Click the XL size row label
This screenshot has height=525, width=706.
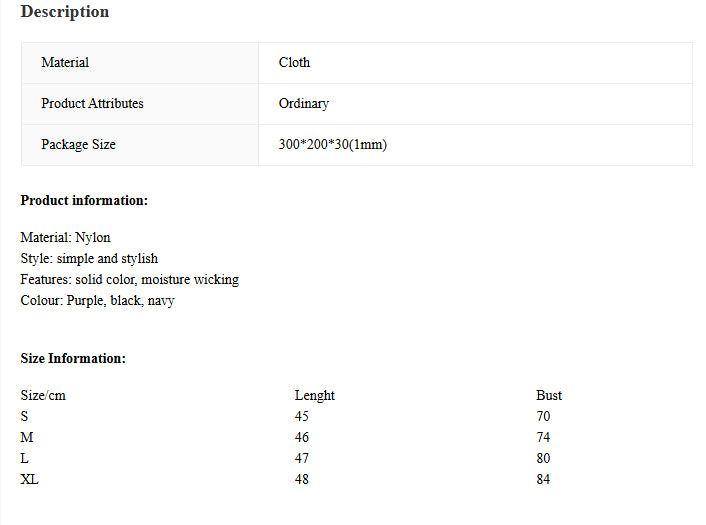tap(30, 479)
